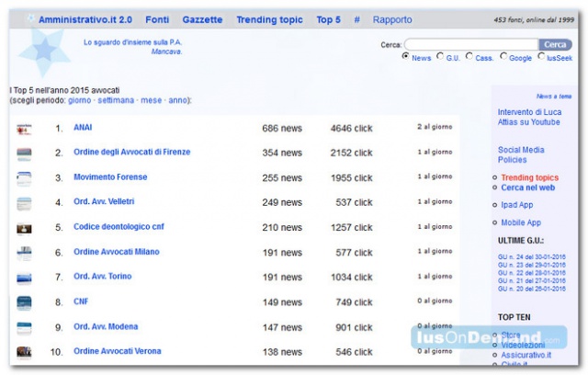Select the G.U. search radio button
588x375 pixels.
click(x=440, y=56)
